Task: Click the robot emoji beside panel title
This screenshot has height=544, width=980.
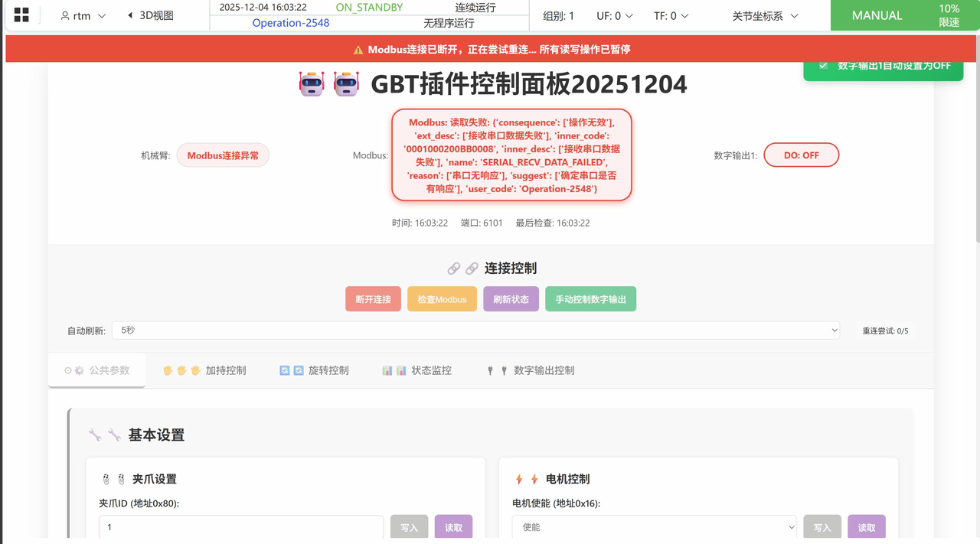Action: click(x=312, y=84)
